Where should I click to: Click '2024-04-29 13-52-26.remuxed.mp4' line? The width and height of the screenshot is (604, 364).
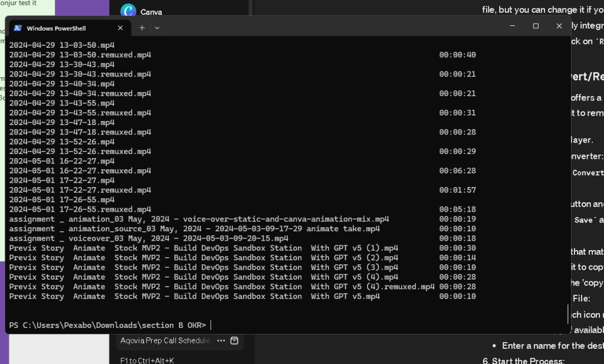pyautogui.click(x=80, y=152)
